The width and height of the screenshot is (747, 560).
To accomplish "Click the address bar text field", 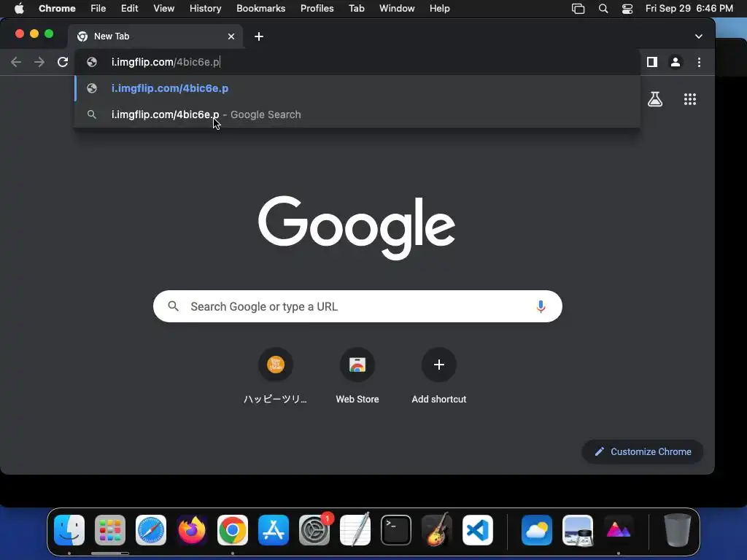I will pyautogui.click(x=357, y=62).
